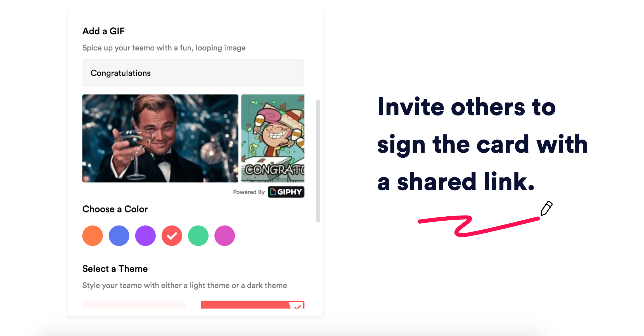
Task: Click the Choose a Color heading
Action: click(x=115, y=209)
